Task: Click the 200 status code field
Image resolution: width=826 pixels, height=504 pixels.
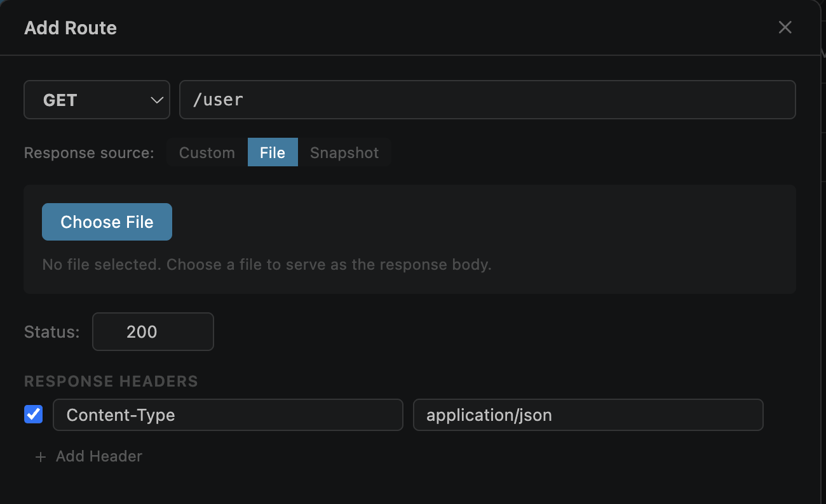Action: tap(153, 331)
